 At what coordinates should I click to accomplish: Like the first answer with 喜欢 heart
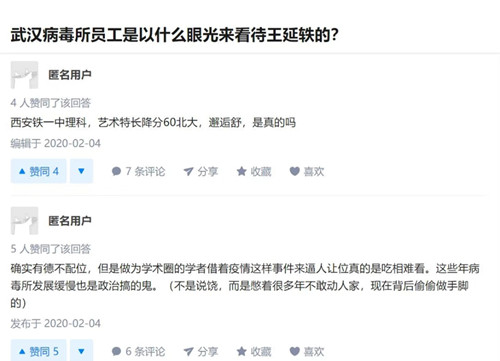[x=307, y=171]
